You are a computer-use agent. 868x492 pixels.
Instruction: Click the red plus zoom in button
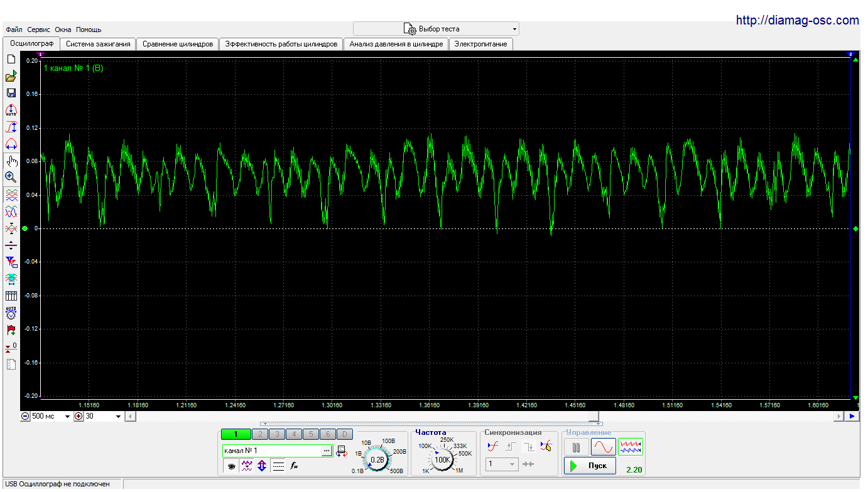tap(79, 417)
